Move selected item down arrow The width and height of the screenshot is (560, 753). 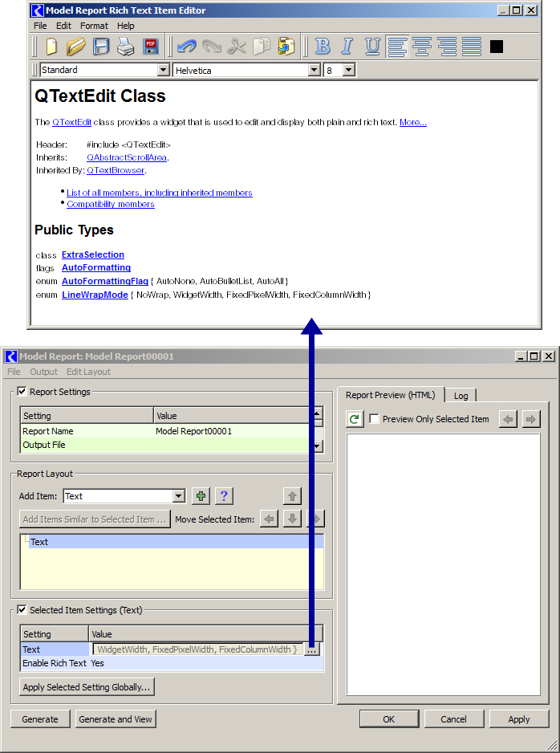tap(292, 519)
